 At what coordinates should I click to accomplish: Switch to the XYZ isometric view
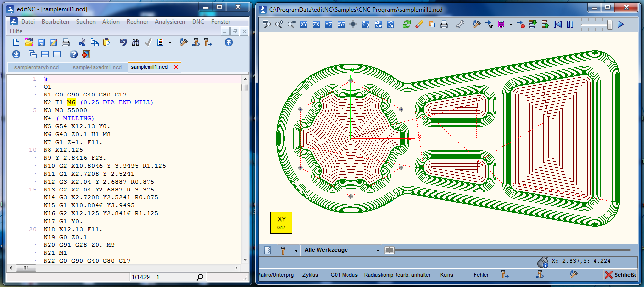coord(341,24)
